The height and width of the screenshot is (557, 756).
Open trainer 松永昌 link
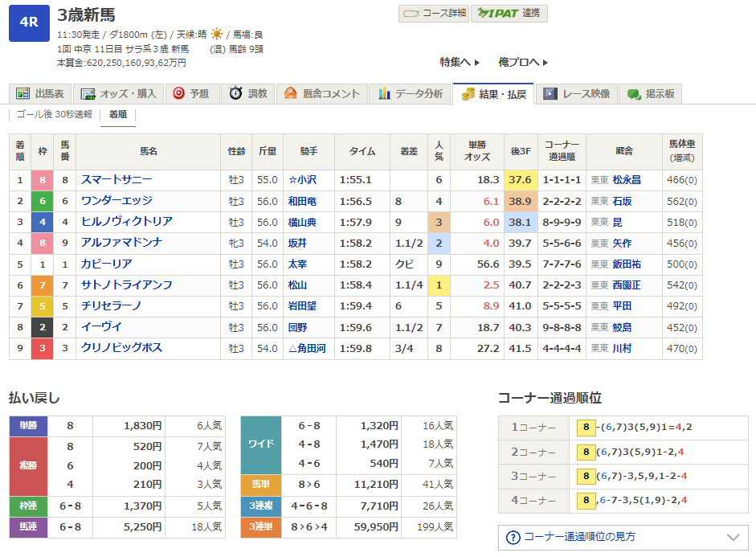[x=627, y=180]
